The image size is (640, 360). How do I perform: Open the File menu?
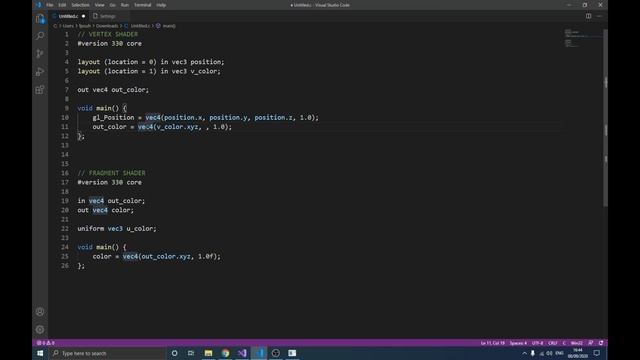[x=49, y=5]
